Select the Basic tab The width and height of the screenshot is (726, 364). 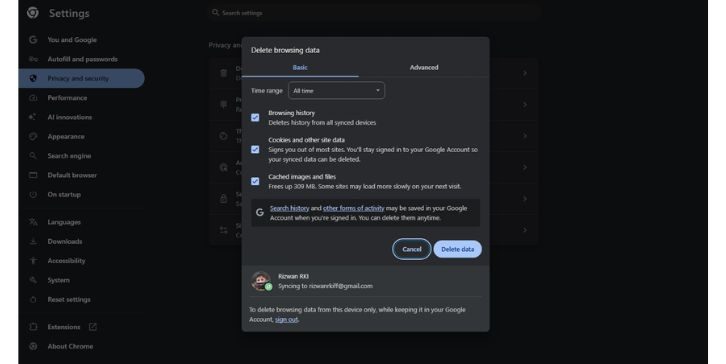pos(300,68)
